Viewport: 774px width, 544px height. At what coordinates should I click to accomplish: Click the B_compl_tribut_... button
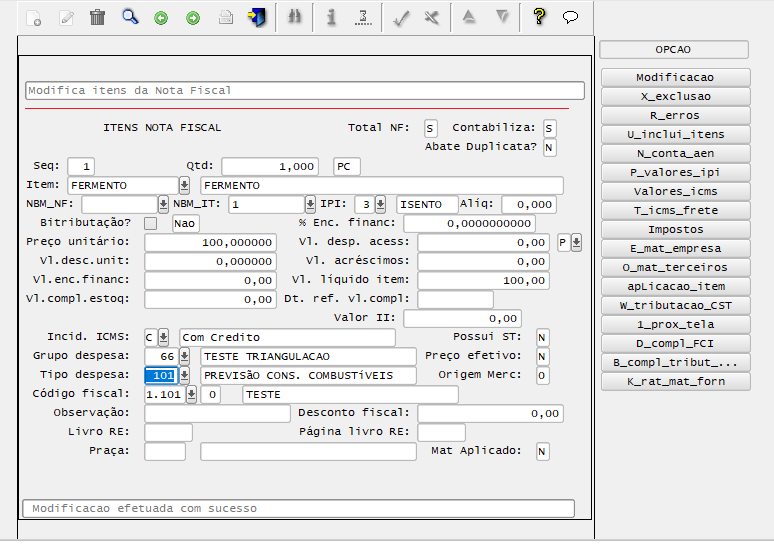pos(675,362)
